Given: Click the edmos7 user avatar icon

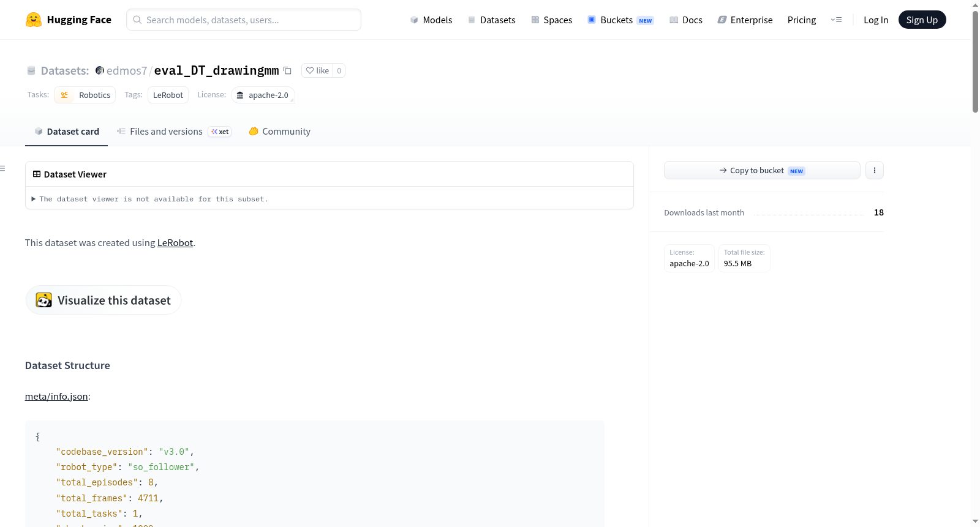Looking at the screenshot, I should click(100, 70).
